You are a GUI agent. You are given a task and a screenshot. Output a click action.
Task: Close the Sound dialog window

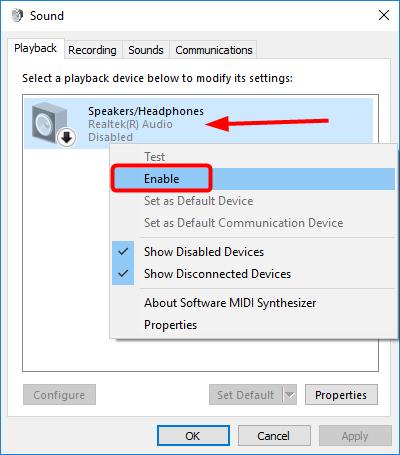tap(384, 15)
